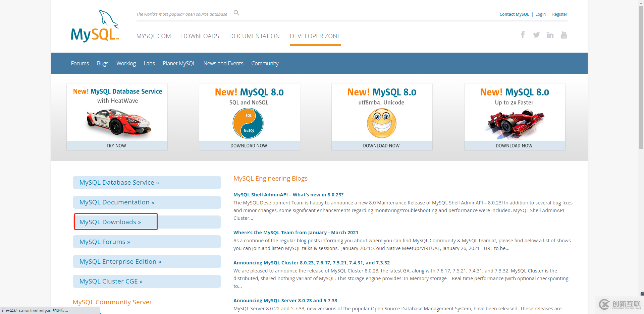Open MySQL Enterprise Edition » button

147,262
